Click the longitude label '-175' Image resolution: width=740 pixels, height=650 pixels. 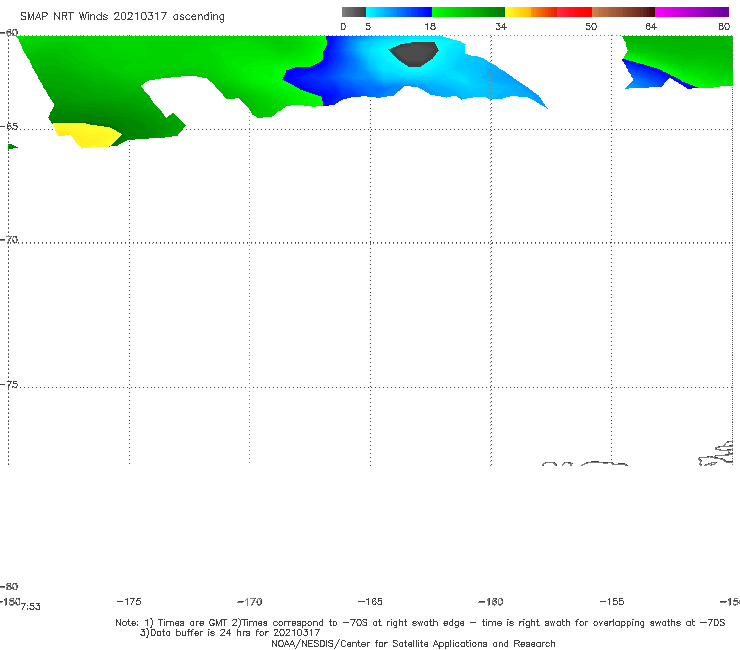click(x=129, y=601)
